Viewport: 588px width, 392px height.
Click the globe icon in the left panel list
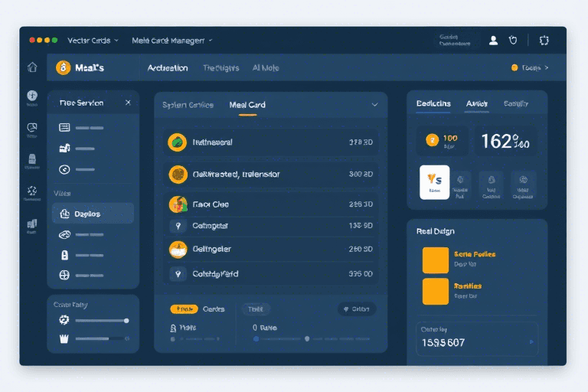(x=64, y=275)
